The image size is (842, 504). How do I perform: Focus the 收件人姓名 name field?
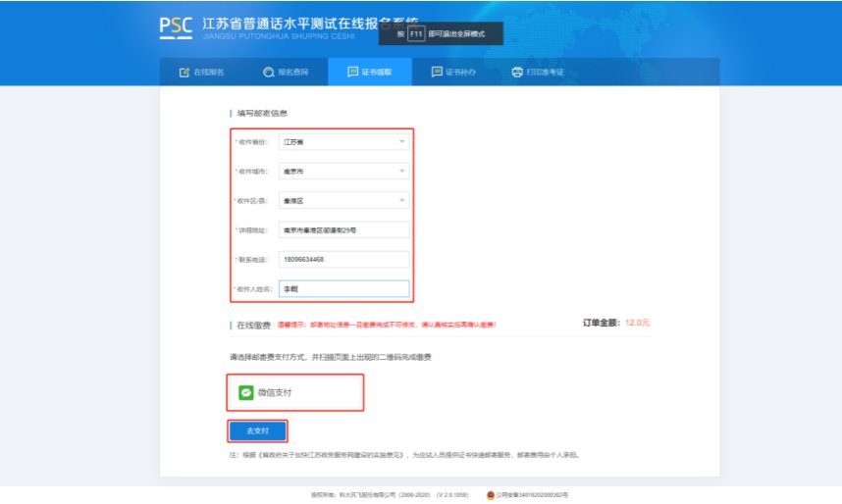[344, 288]
